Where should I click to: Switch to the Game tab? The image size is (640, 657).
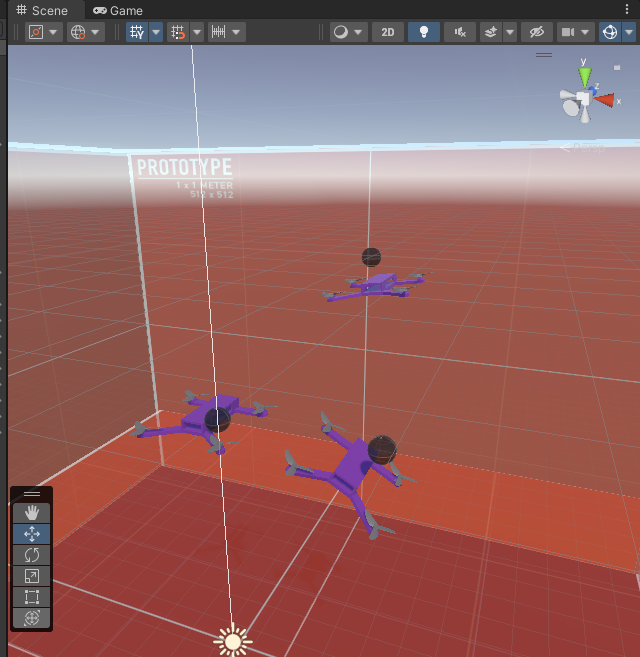pos(117,10)
